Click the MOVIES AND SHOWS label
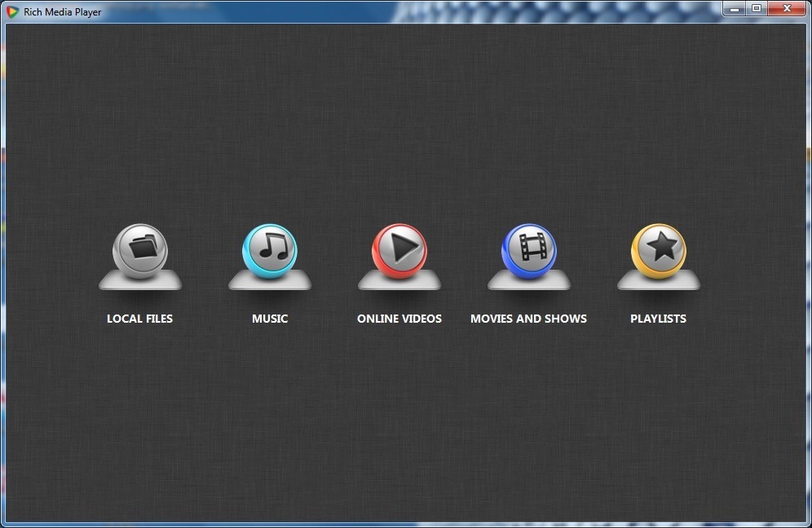 [x=528, y=319]
